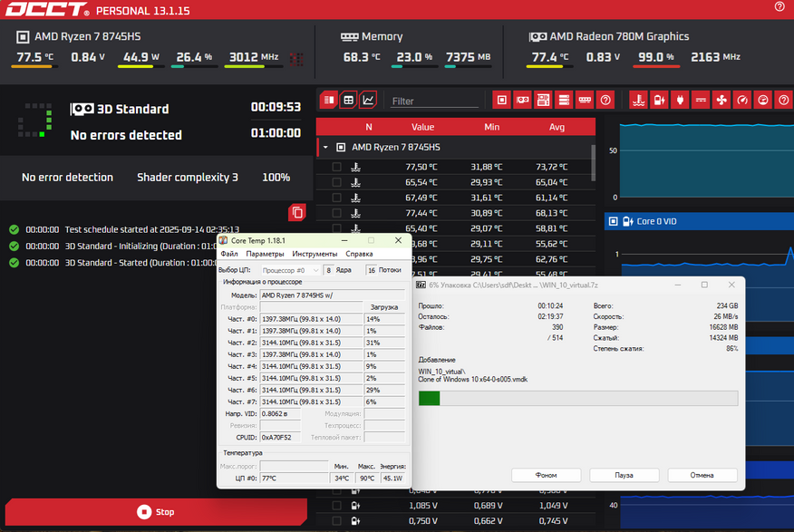Image resolution: width=794 pixels, height=532 pixels.
Task: Check the 65,54 °C sensor row checkbox
Action: point(337,182)
